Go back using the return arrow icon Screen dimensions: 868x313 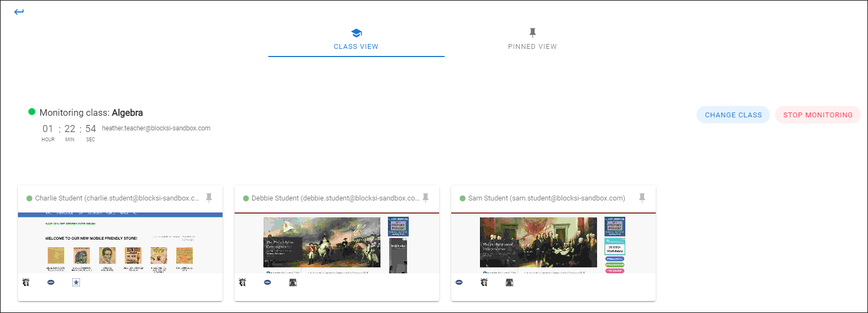(19, 12)
